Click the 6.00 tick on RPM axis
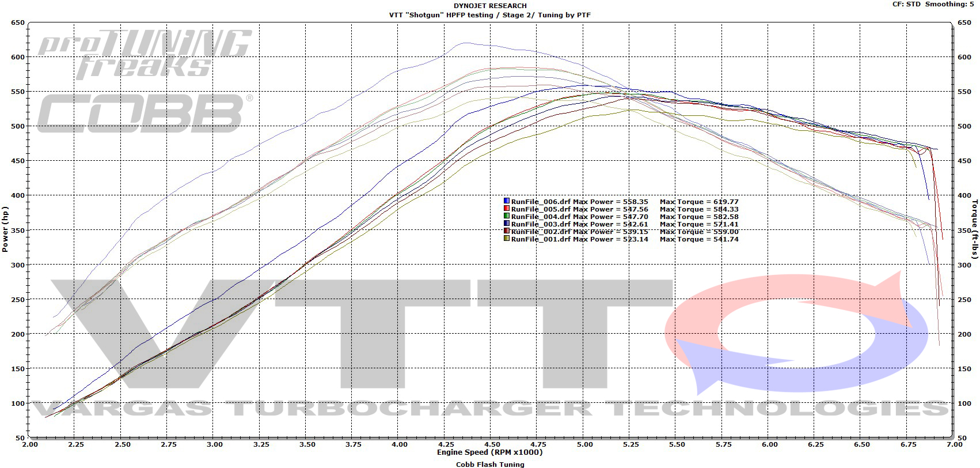Image resolution: width=980 pixels, height=468 pixels. [x=769, y=444]
